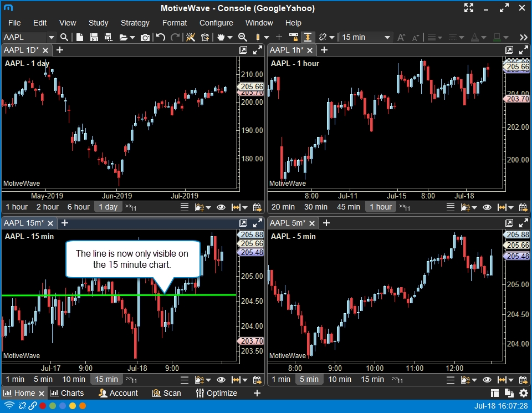
Task: Click the crosshair plus tool in toolbar
Action: tap(279, 37)
